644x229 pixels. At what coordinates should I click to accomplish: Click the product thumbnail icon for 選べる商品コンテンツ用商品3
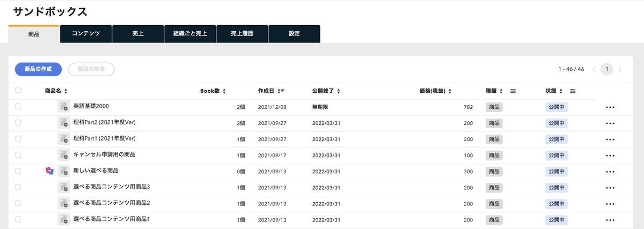pos(64,187)
